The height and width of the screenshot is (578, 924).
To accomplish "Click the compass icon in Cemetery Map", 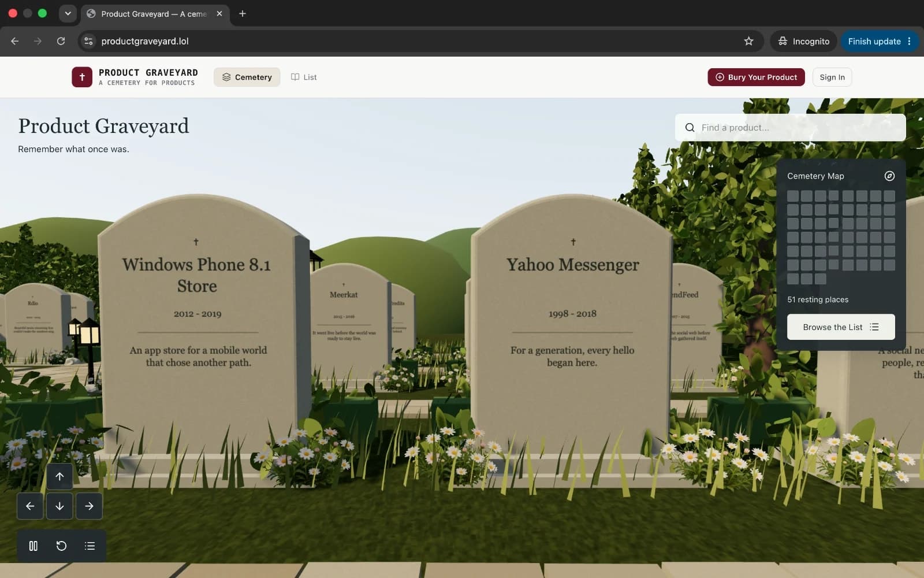I will pos(889,176).
